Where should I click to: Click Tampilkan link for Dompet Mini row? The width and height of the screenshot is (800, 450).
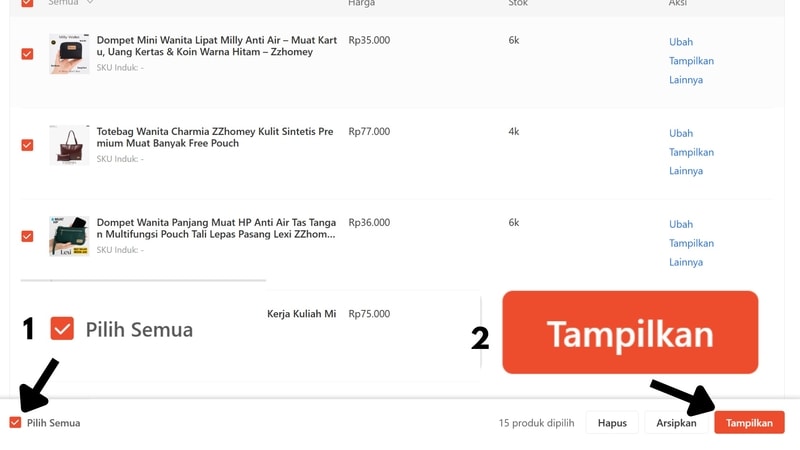point(691,61)
